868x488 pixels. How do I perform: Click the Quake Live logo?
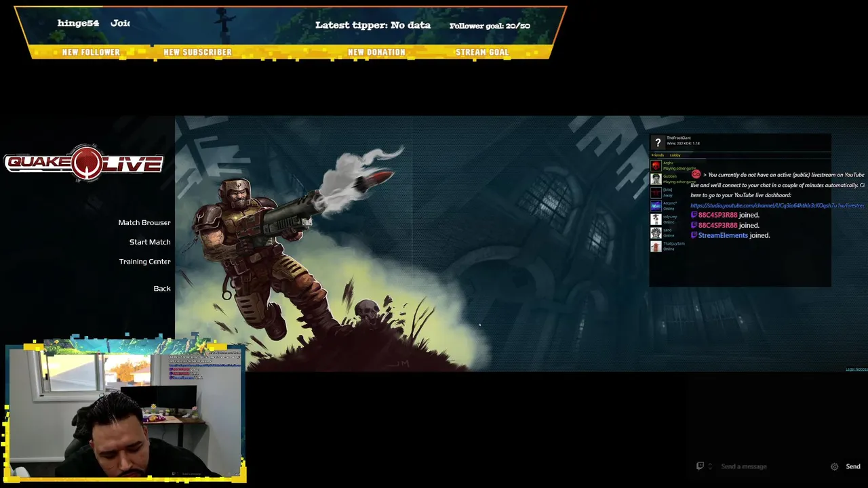[84, 163]
